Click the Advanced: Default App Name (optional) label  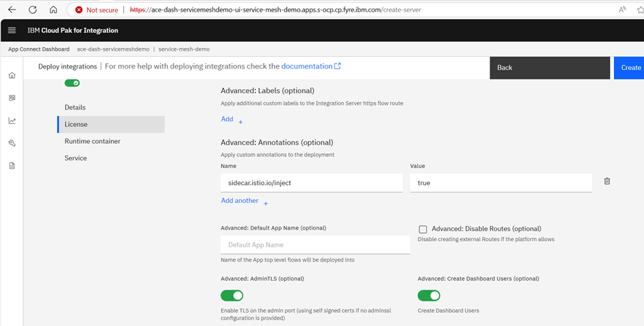click(x=273, y=228)
